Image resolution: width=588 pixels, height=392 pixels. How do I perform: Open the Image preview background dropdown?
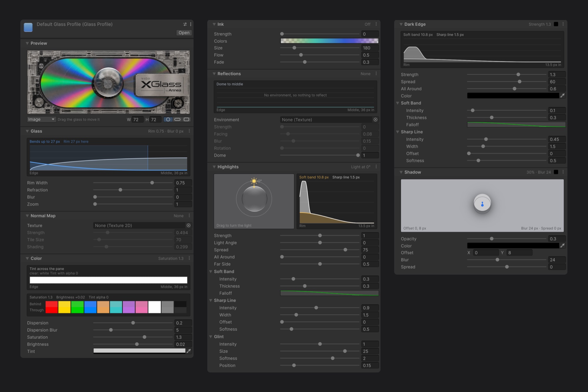pos(41,119)
